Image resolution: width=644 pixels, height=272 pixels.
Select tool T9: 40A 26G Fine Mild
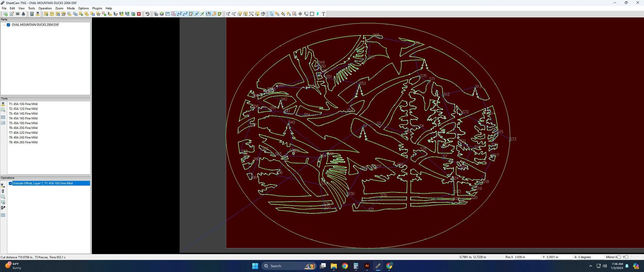click(23, 142)
